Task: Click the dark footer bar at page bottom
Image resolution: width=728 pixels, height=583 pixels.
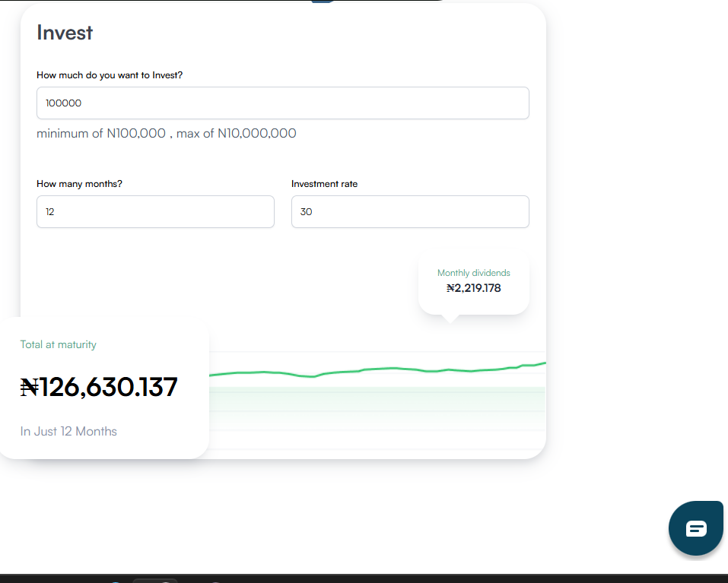Action: coord(364,576)
